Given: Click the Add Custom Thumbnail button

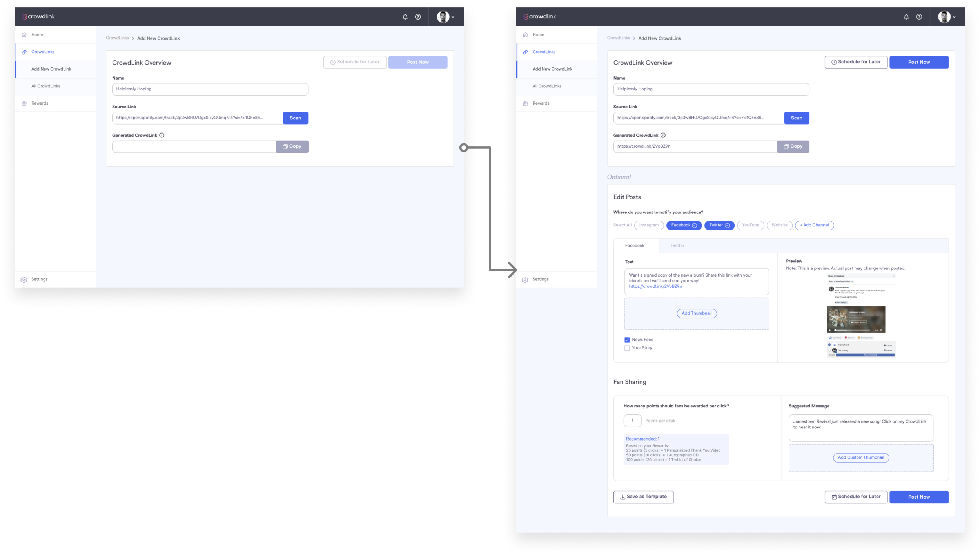Looking at the screenshot, I should [x=860, y=457].
